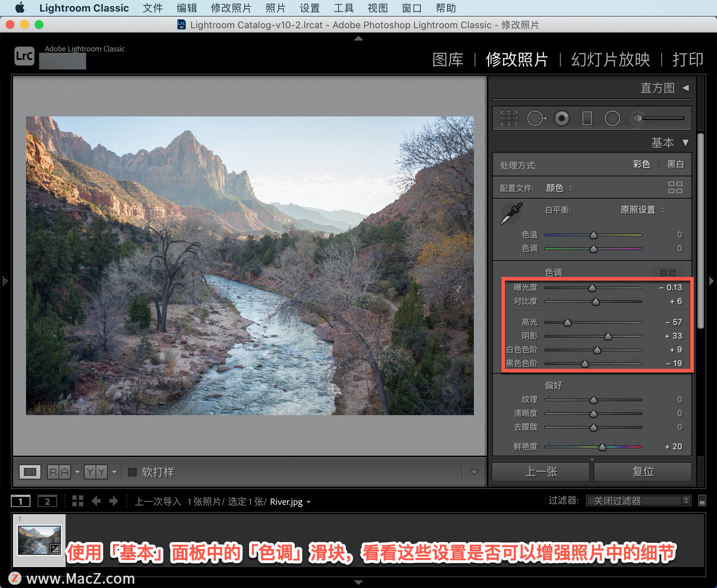Viewport: 717px width, 588px height.
Task: Select the Adjustment Brush tool
Action: pos(657,118)
